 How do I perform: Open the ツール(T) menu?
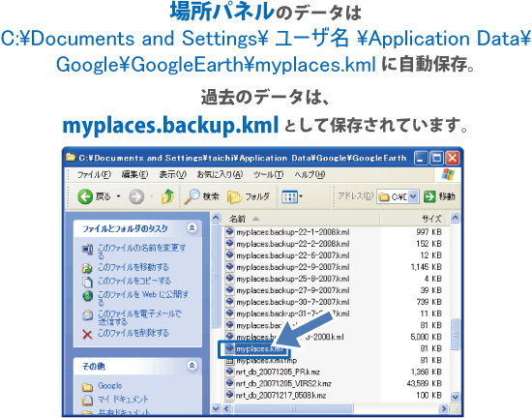[x=268, y=174]
